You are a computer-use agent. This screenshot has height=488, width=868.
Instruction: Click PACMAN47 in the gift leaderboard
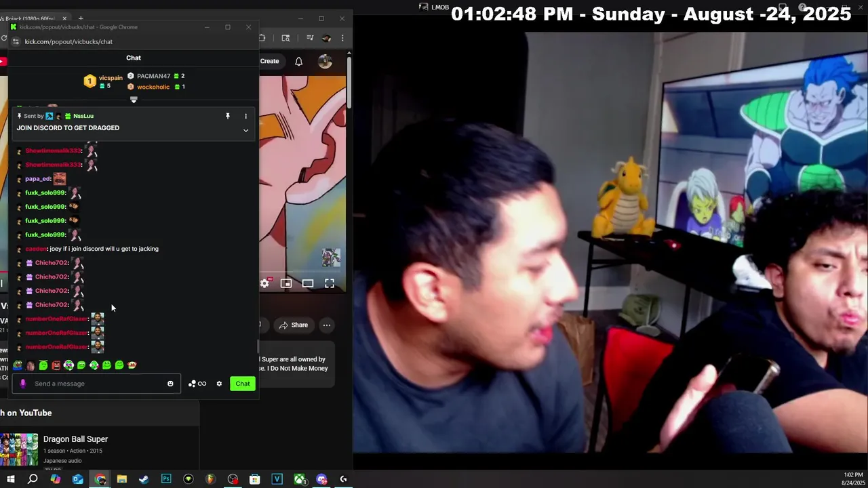click(x=153, y=76)
